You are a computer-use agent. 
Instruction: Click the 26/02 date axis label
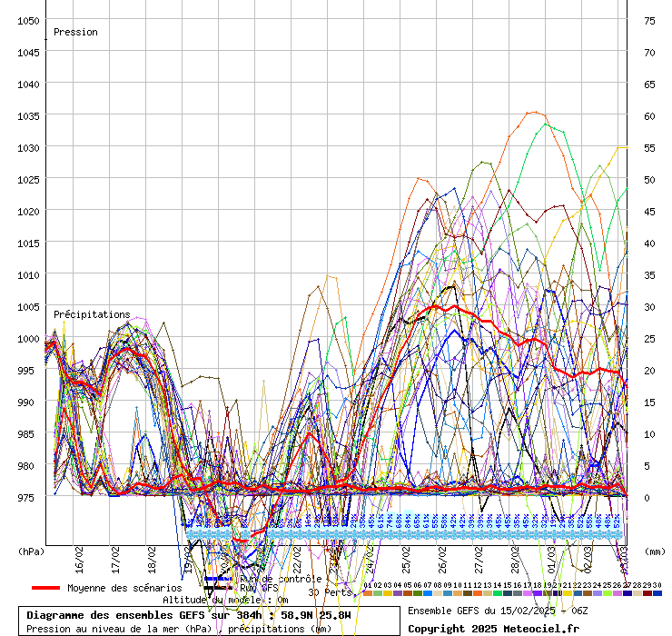(x=442, y=560)
